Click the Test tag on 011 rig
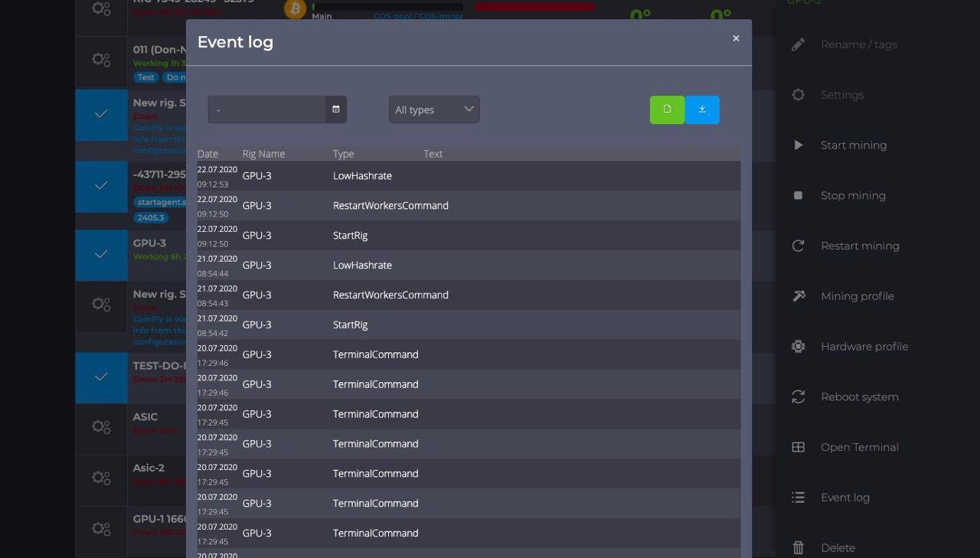The height and width of the screenshot is (558, 980). [x=145, y=77]
